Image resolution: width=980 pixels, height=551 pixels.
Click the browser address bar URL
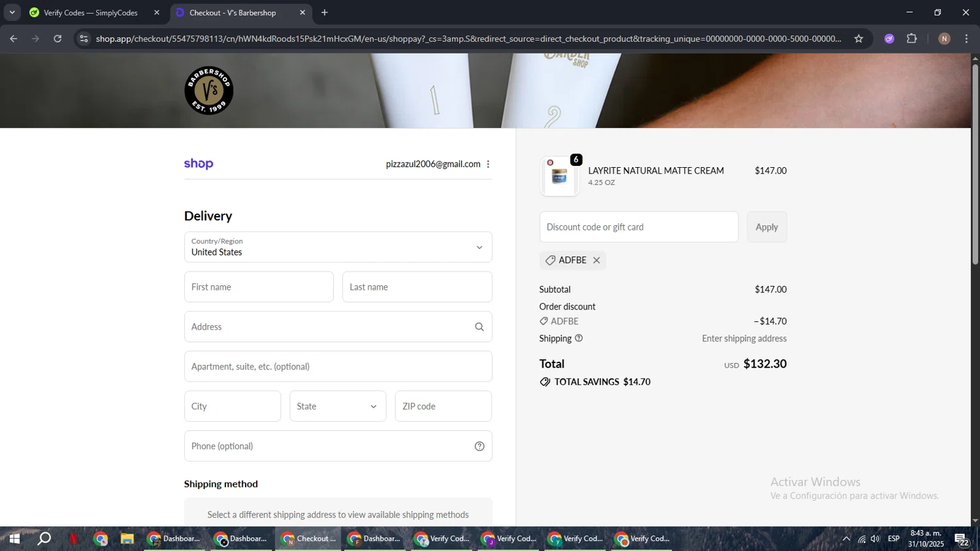468,39
